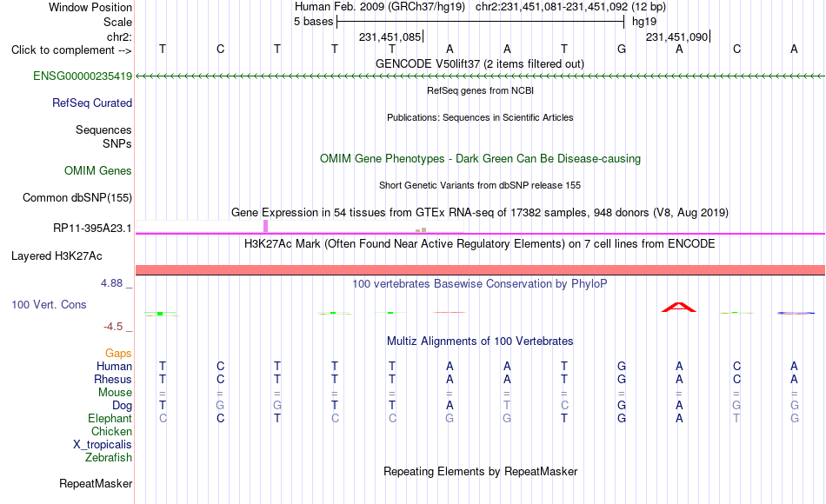Click the Common dbSNP(155) track label
826x504 pixels.
coord(77,197)
